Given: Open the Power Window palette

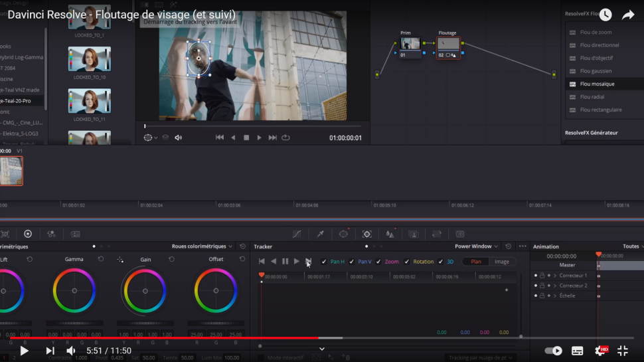Looking at the screenshot, I should tap(343, 234).
